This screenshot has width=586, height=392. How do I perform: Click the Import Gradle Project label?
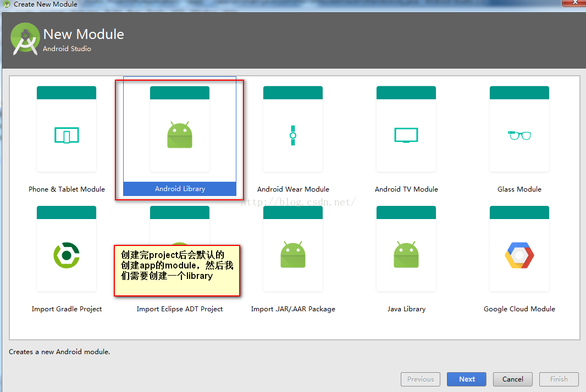pos(67,309)
